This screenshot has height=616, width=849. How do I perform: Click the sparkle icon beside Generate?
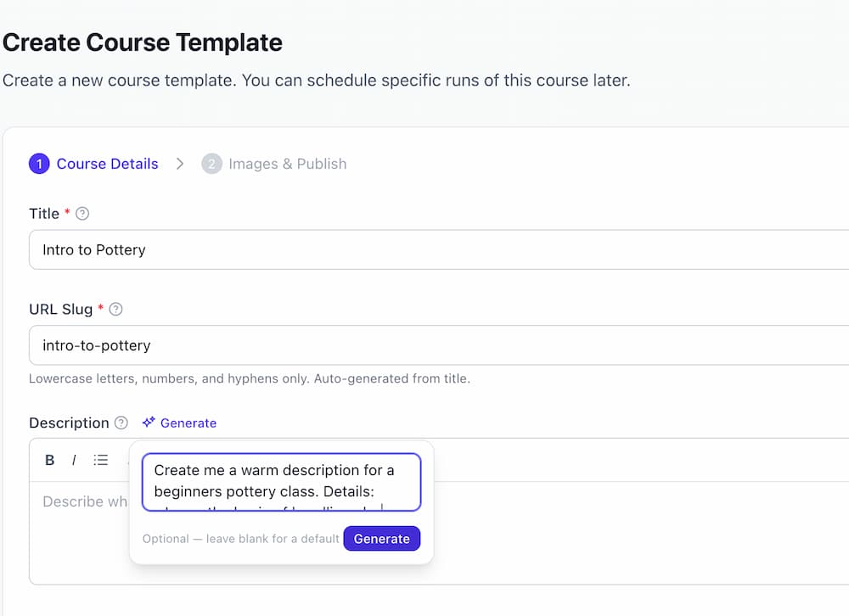point(147,422)
